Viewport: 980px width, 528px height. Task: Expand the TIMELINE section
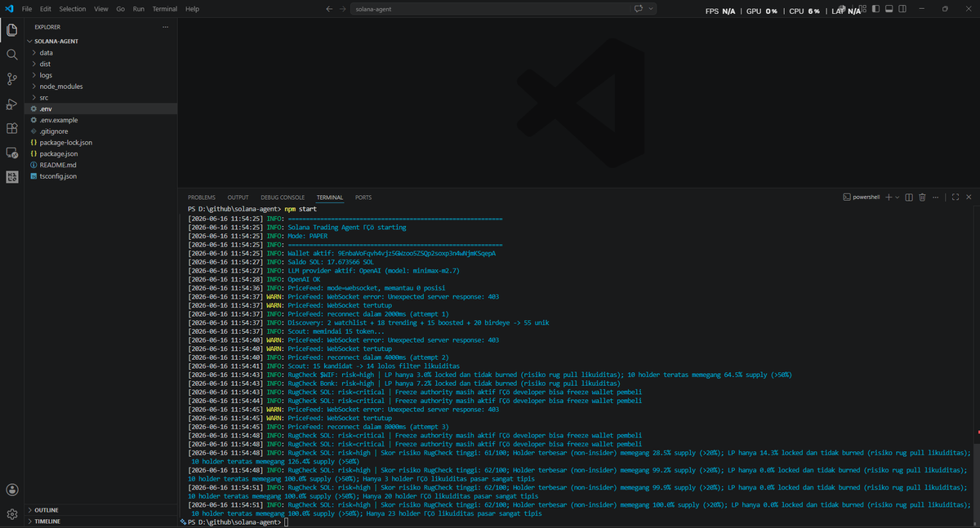101,521
